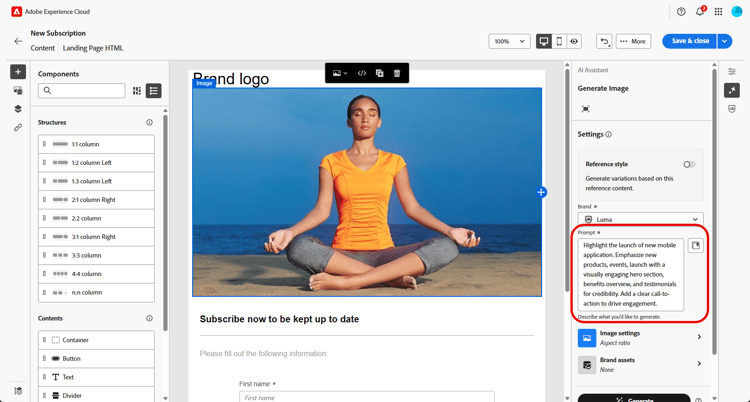Screen dimensions: 750x402
Task: Select the 1:2 column Left structure
Action: click(x=96, y=163)
